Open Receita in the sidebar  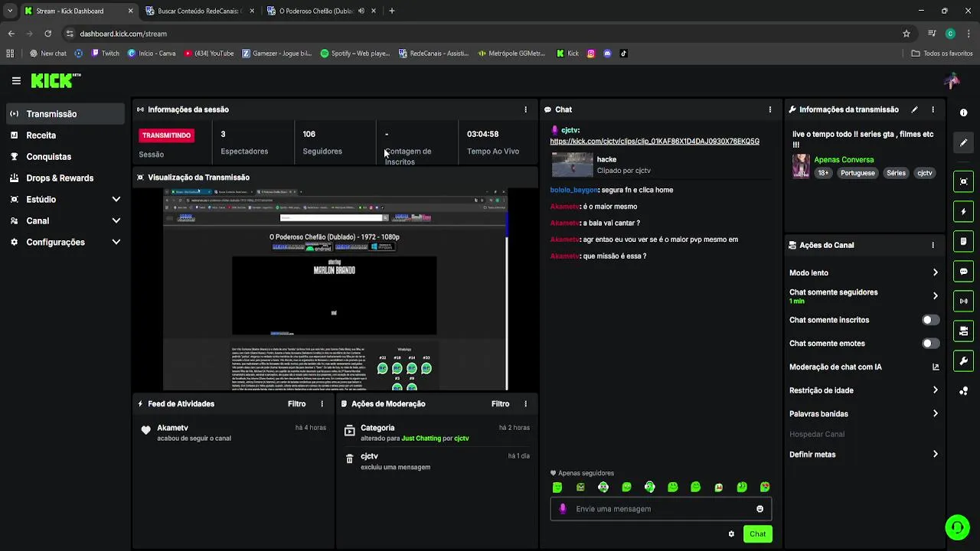click(65, 135)
